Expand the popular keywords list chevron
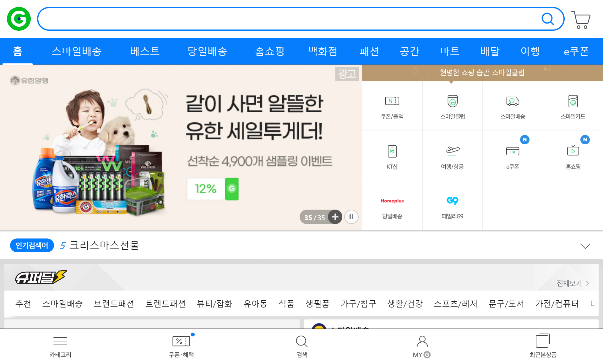The height and width of the screenshot is (364, 603). (585, 246)
